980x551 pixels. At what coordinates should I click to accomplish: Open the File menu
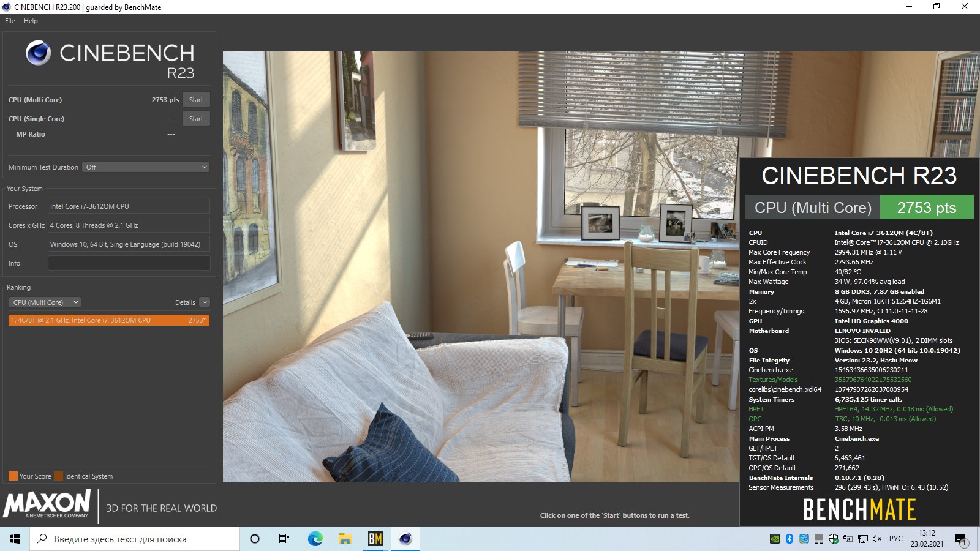click(x=10, y=21)
